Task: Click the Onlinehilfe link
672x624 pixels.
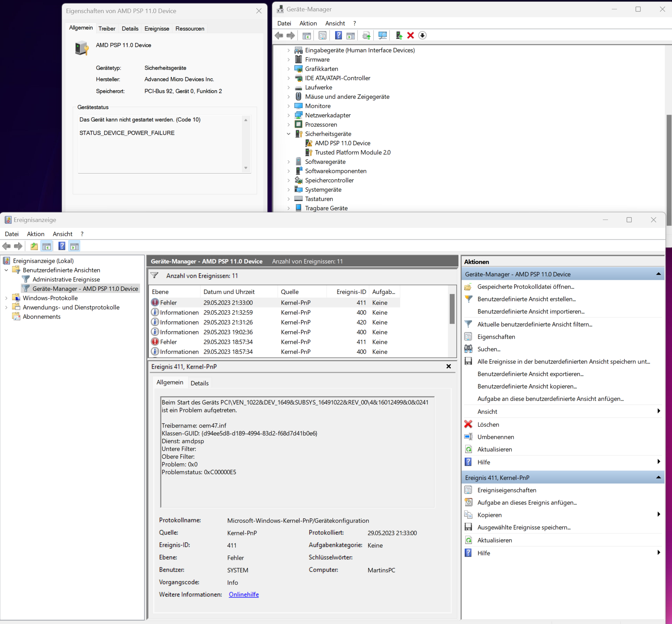Action: click(x=244, y=594)
